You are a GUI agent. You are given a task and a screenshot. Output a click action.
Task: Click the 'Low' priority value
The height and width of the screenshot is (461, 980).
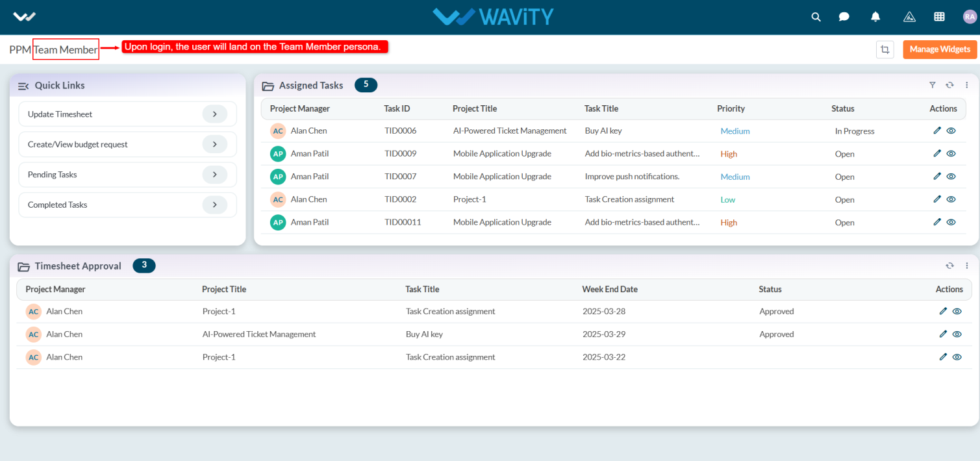tap(728, 199)
